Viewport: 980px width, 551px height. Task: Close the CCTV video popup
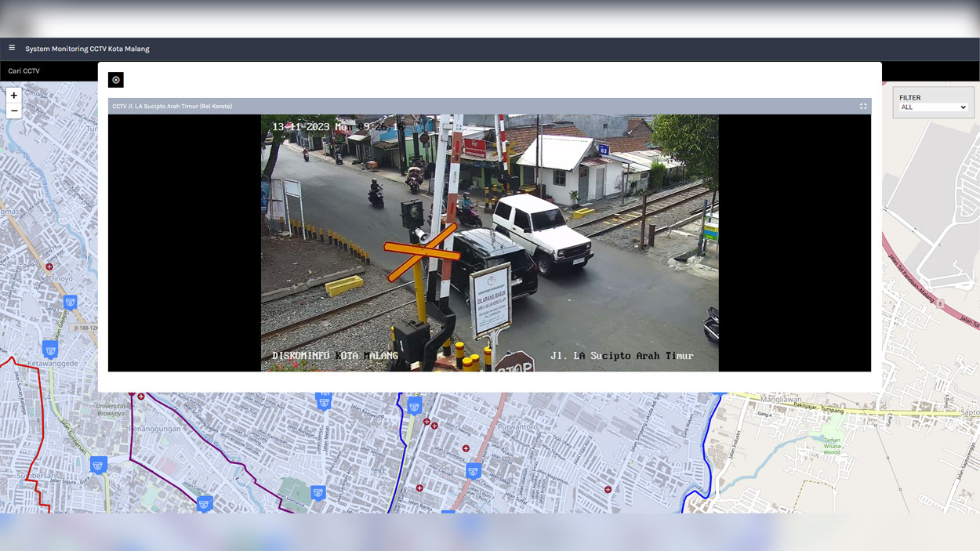[116, 79]
